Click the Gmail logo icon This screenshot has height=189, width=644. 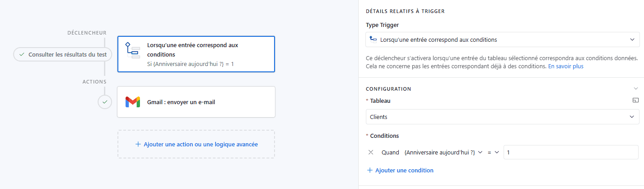coord(133,102)
